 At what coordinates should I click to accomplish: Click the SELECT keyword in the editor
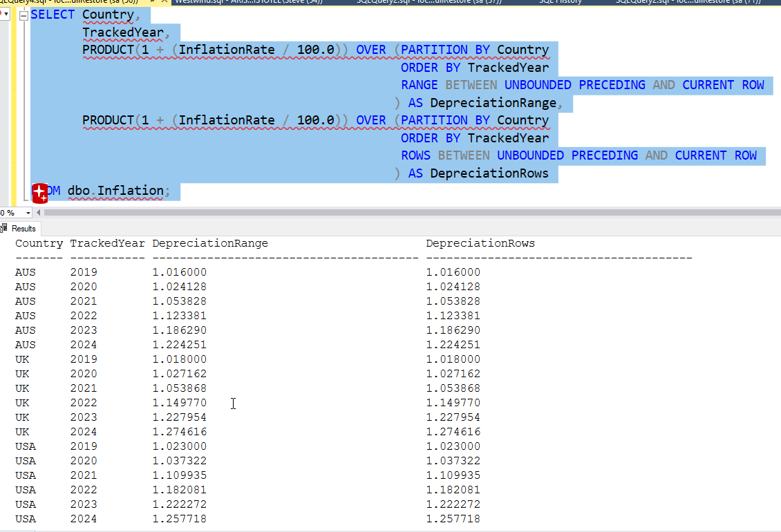(53, 15)
